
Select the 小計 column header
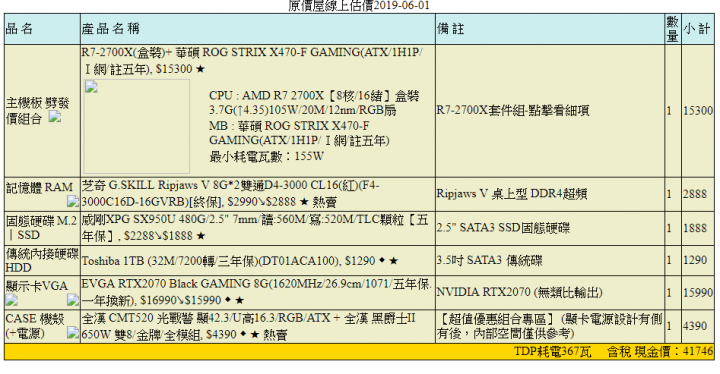697,28
